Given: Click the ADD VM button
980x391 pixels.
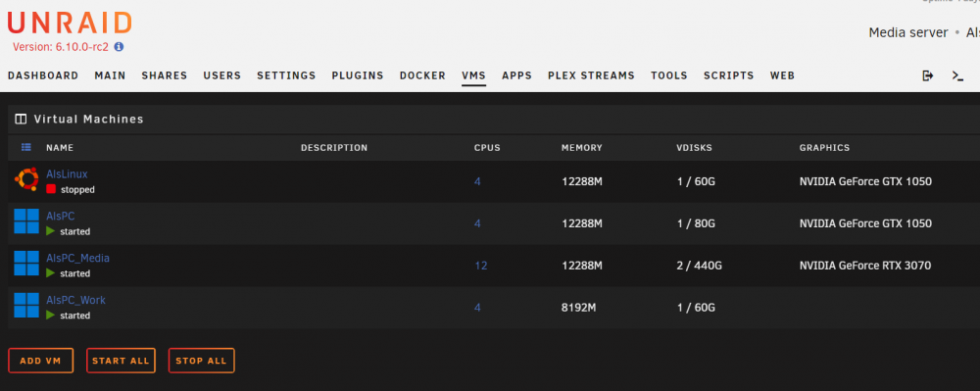Looking at the screenshot, I should [x=40, y=361].
